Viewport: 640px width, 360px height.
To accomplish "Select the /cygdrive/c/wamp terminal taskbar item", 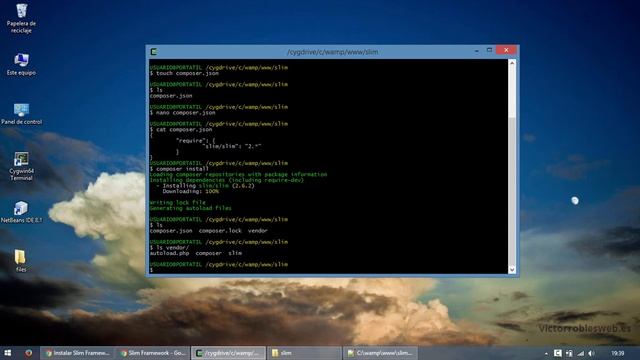I will [x=228, y=353].
